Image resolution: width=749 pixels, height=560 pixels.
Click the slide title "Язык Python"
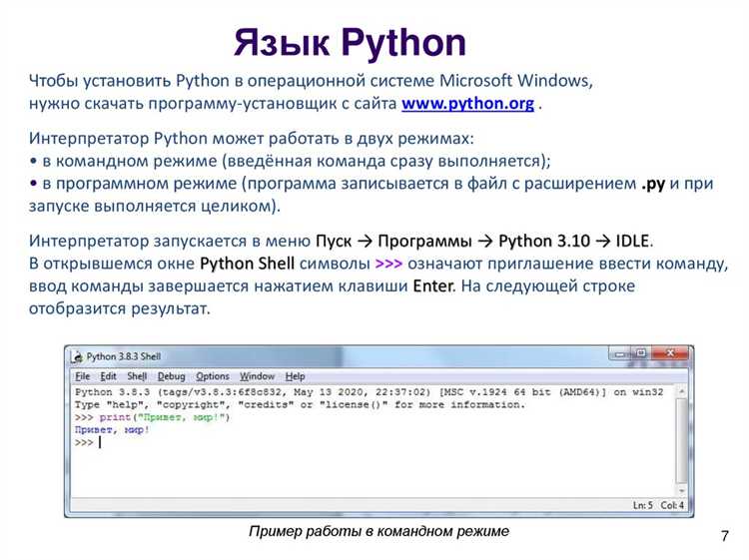(350, 43)
